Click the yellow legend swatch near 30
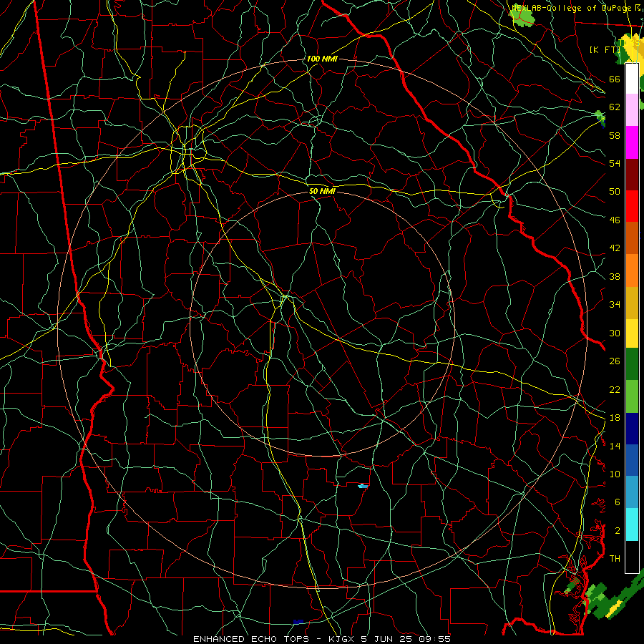The width and height of the screenshot is (644, 644). [x=632, y=333]
